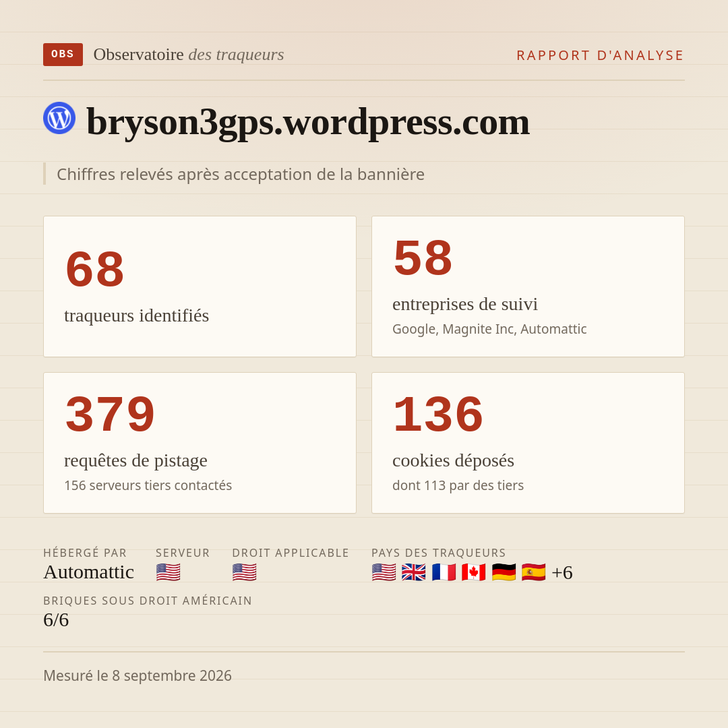The image size is (728, 728).
Task: Click the label entreprises de suivi
Action: (464, 305)
